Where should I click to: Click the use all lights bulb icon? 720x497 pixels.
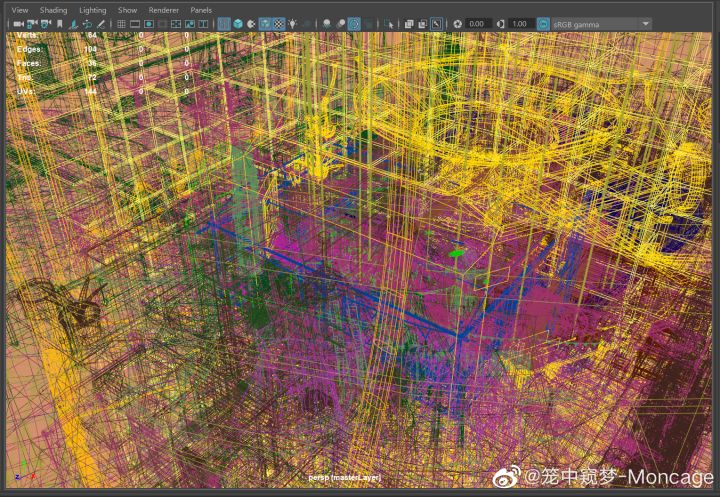(292, 24)
